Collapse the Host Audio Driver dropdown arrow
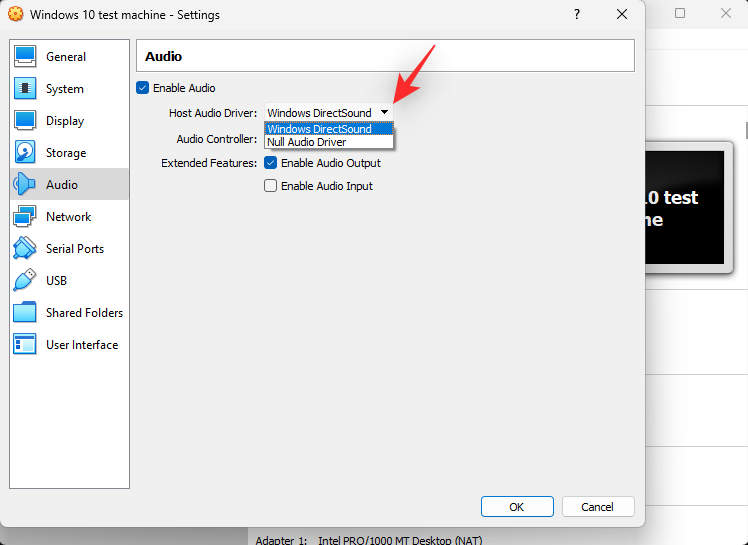Viewport: 748px width, 545px height. click(384, 113)
